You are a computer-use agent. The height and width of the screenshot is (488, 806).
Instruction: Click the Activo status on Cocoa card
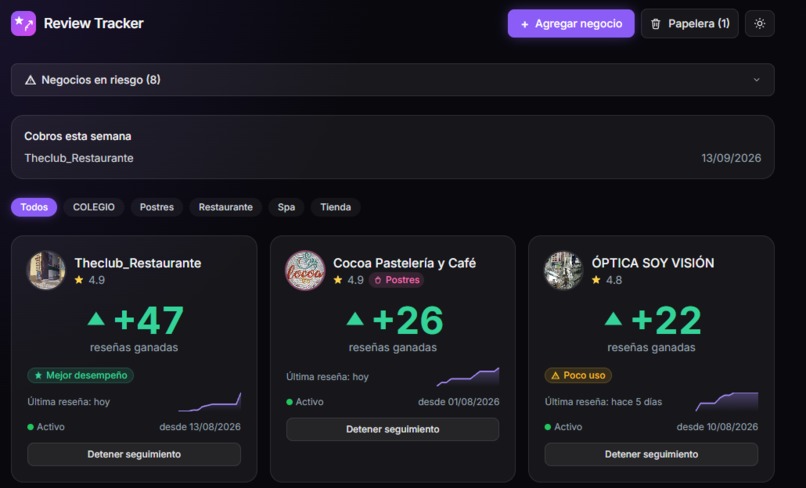305,402
